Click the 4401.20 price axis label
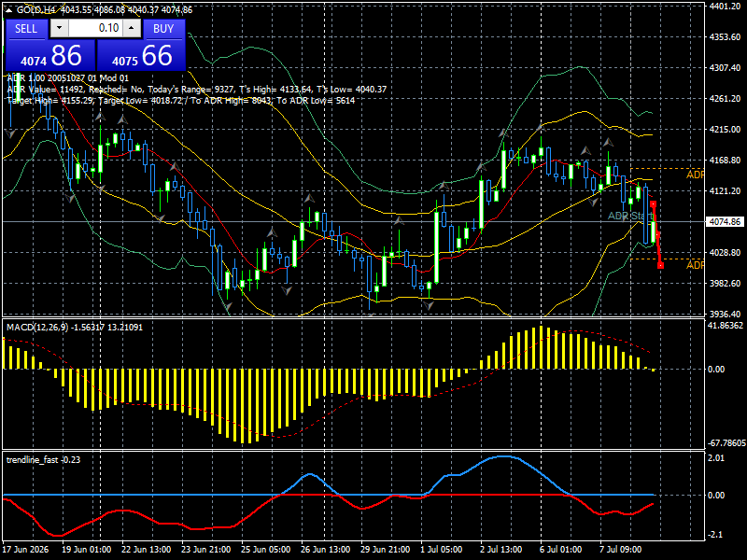747x560 pixels. tap(726, 7)
